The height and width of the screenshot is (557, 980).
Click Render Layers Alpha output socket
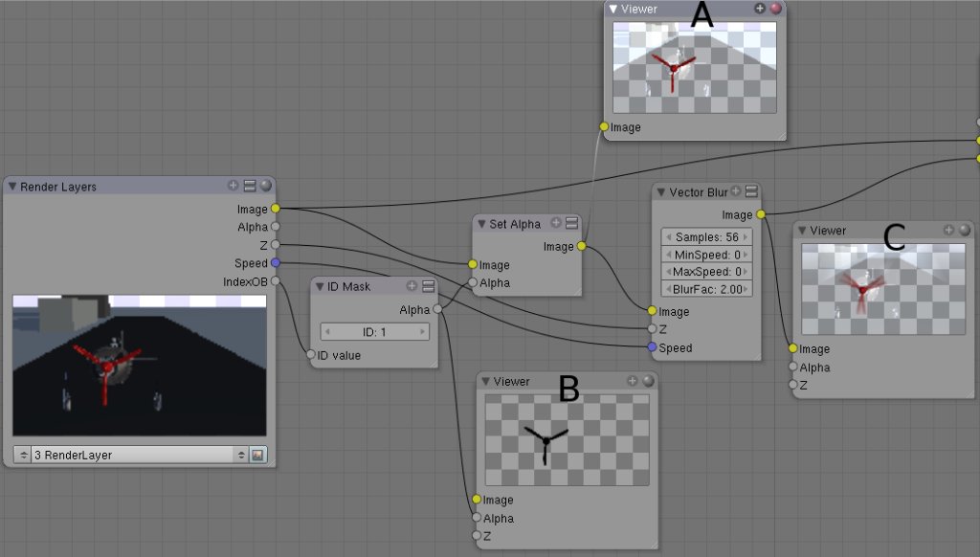[275, 226]
